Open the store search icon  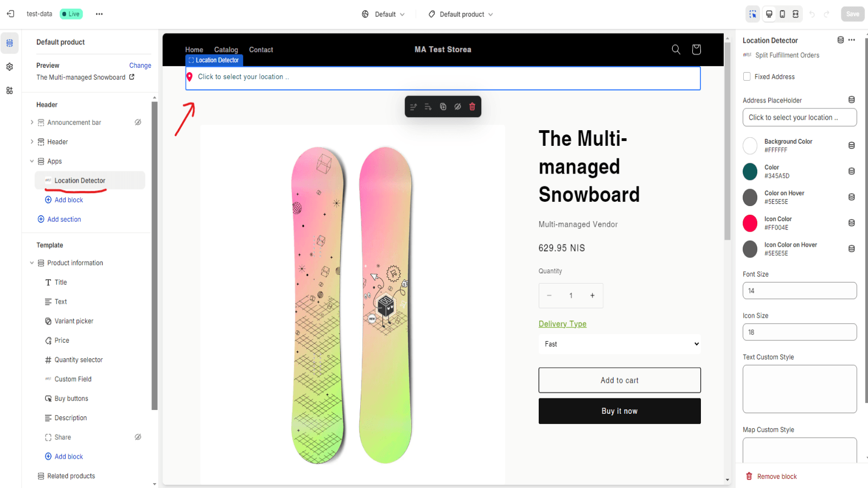676,49
